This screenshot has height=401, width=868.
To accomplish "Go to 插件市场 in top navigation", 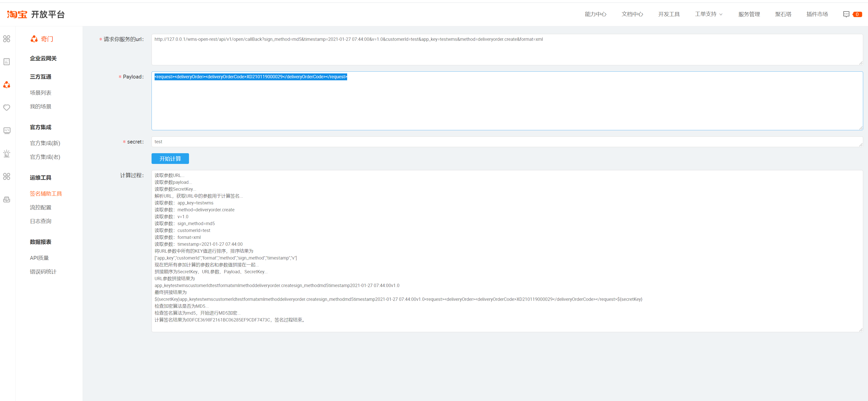I will point(817,14).
